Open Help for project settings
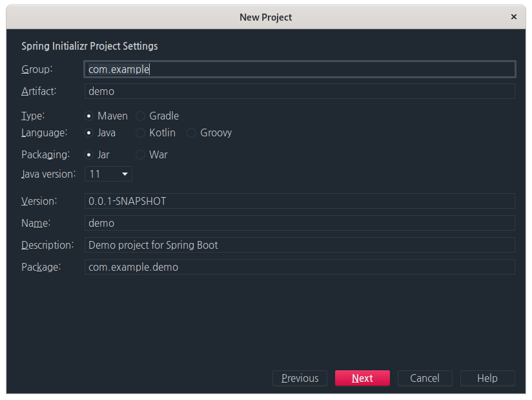The height and width of the screenshot is (400, 532). (487, 378)
